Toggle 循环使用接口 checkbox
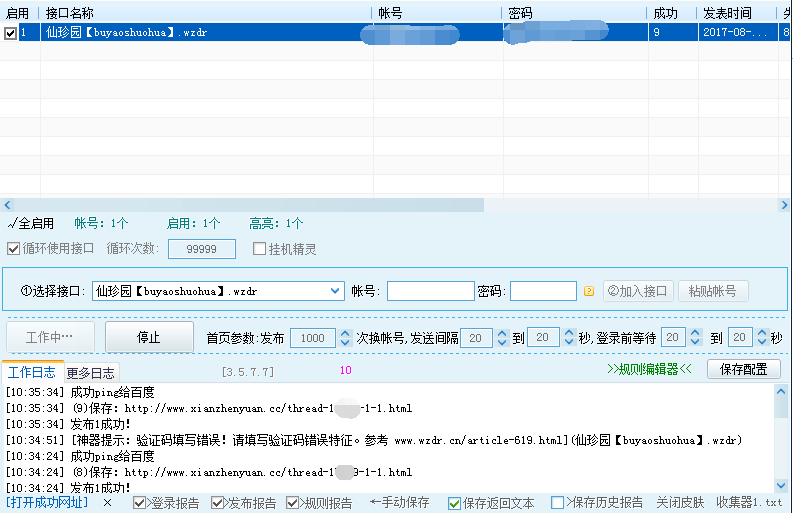This screenshot has height=513, width=793. 13,249
